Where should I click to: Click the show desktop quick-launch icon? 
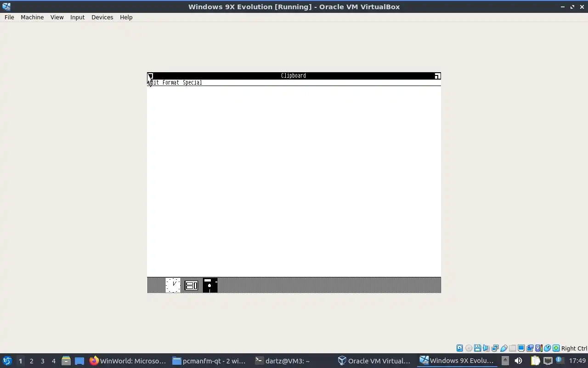(x=79, y=361)
